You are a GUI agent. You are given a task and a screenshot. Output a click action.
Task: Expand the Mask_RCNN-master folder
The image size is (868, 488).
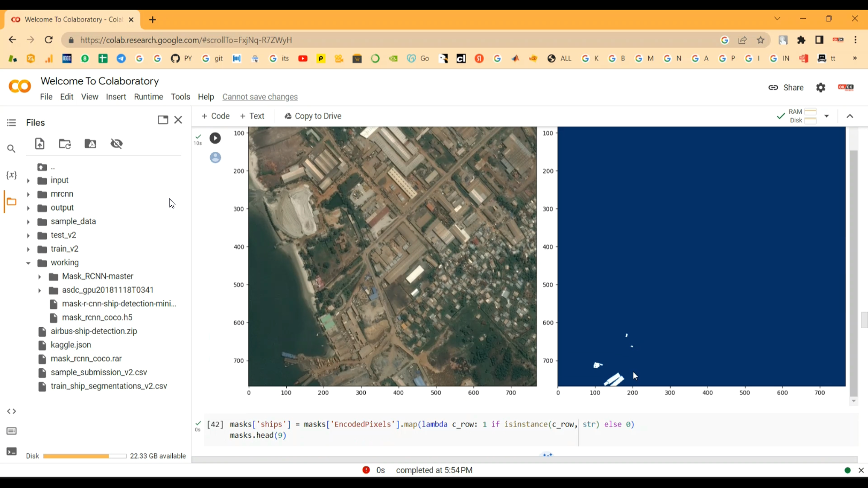coord(40,276)
